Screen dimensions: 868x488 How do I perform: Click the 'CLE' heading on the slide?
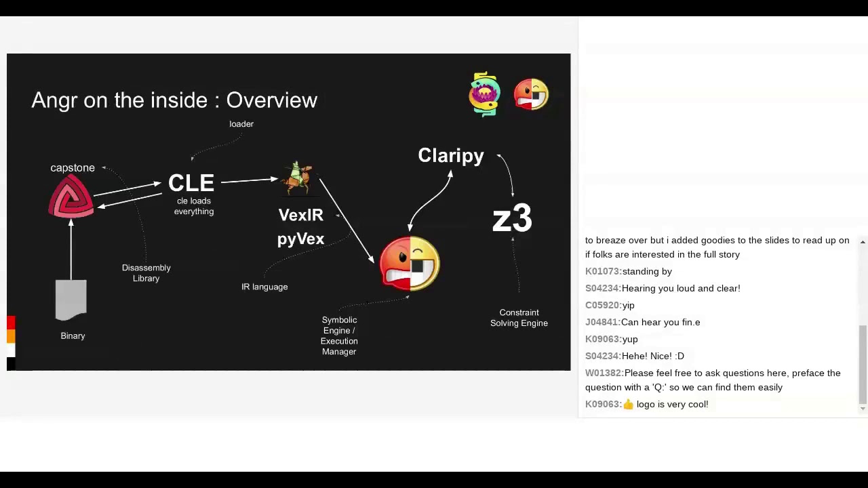[191, 183]
